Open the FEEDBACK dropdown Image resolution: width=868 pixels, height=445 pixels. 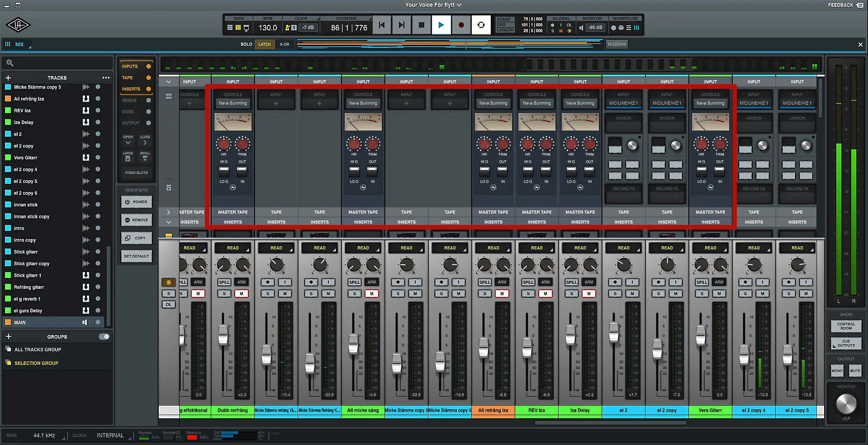click(845, 5)
